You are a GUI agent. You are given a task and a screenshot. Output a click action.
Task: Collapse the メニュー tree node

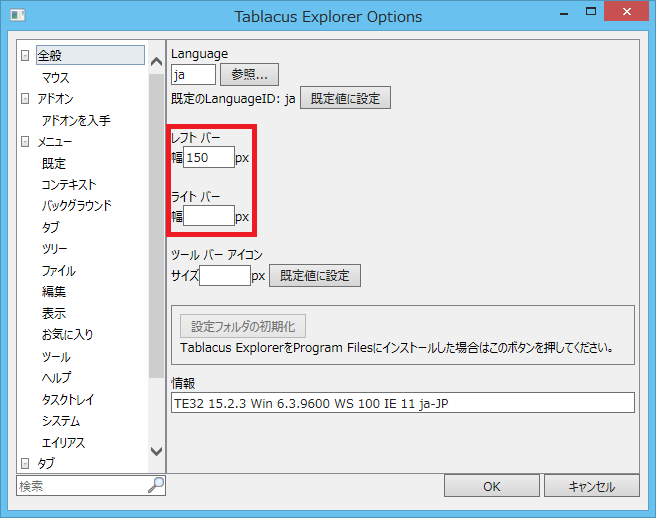pos(25,142)
